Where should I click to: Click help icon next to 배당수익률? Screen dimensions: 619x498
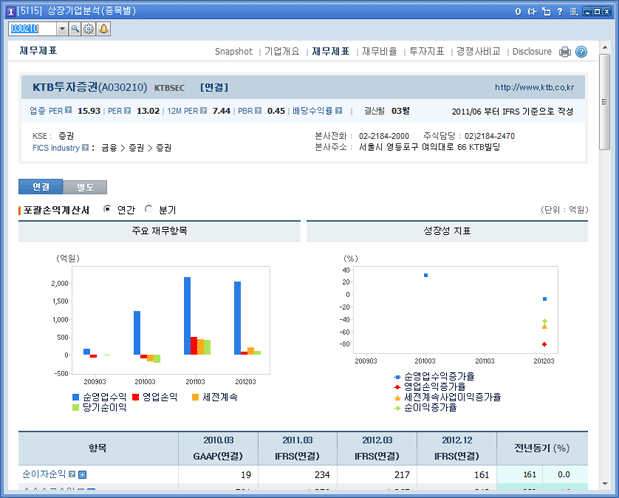[x=340, y=111]
